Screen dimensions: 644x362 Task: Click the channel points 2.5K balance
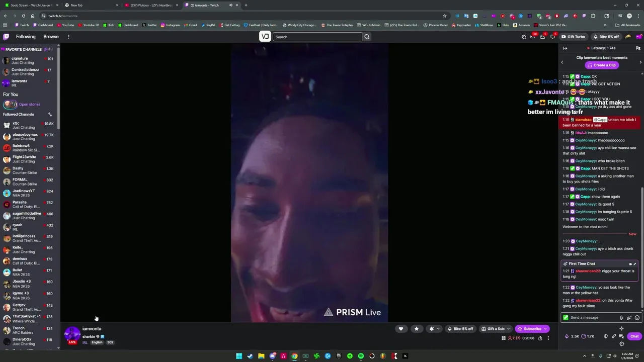pos(572,336)
